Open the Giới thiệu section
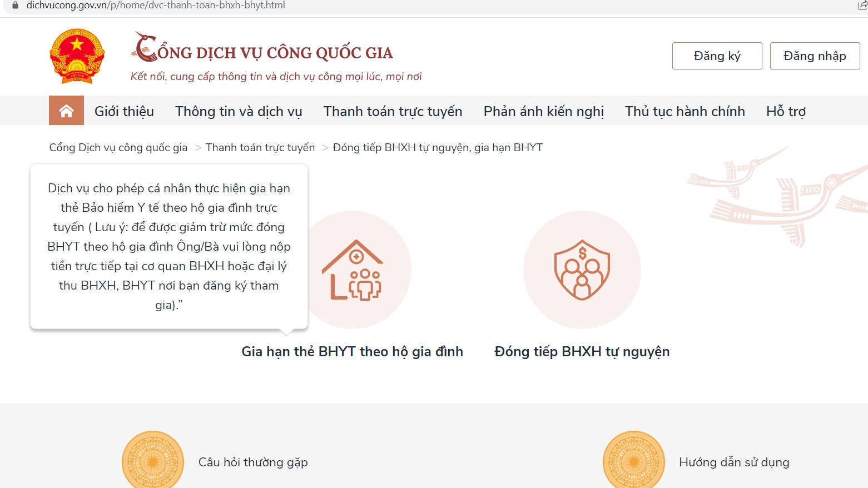The image size is (868, 488). pos(124,111)
